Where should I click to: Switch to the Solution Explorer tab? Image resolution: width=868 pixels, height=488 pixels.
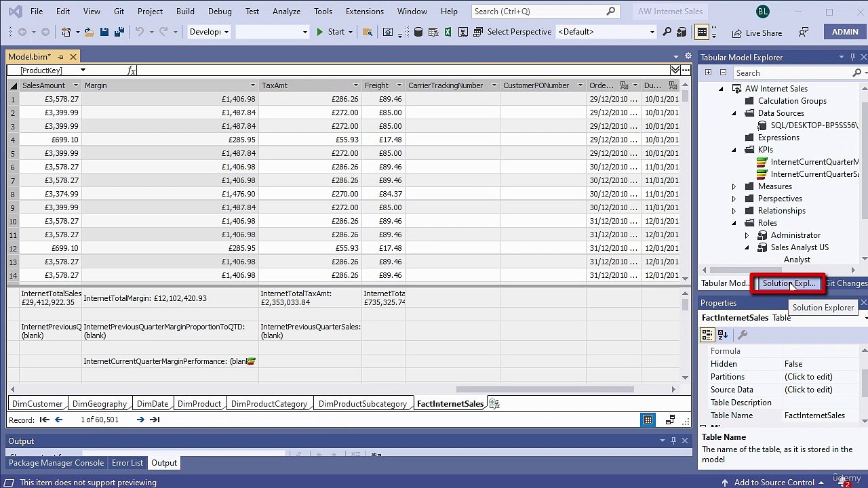[x=789, y=283]
